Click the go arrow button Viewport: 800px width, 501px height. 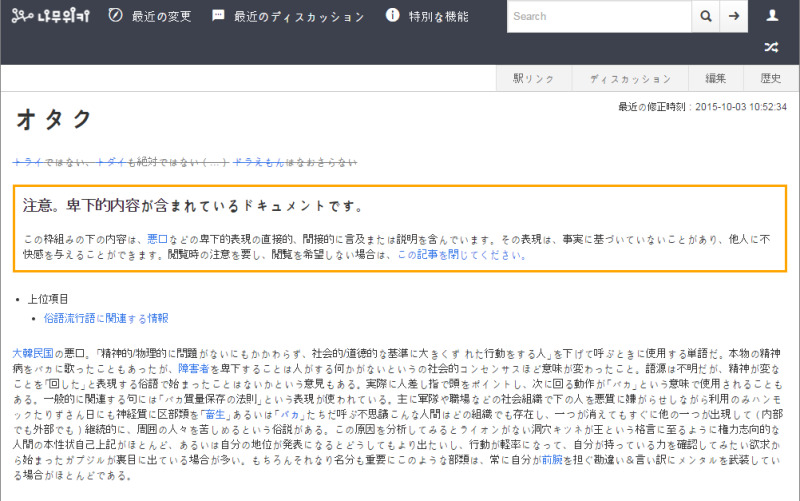pos(735,16)
